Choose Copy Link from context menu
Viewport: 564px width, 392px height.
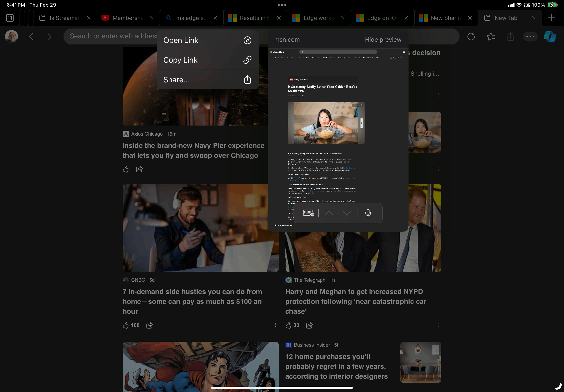click(x=208, y=60)
